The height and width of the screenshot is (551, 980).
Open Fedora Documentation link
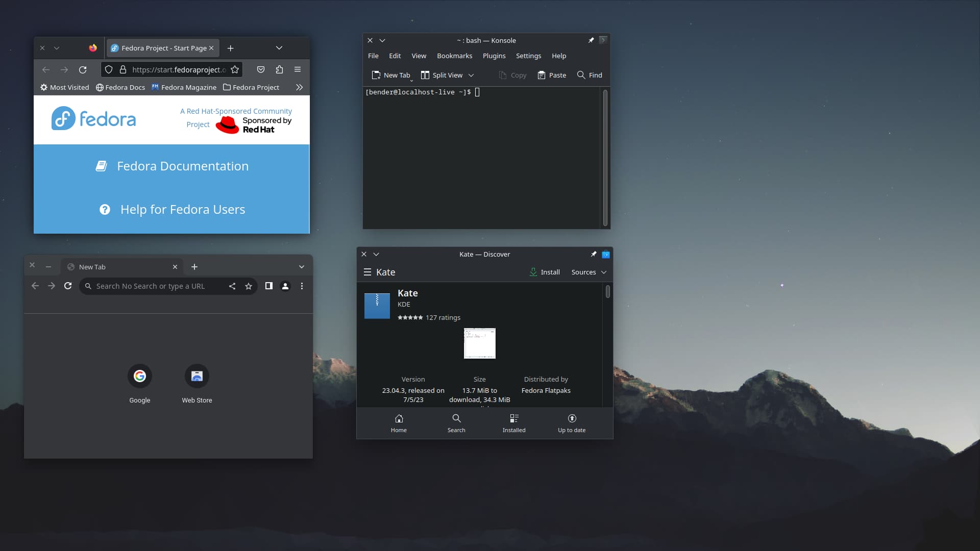[x=172, y=166]
